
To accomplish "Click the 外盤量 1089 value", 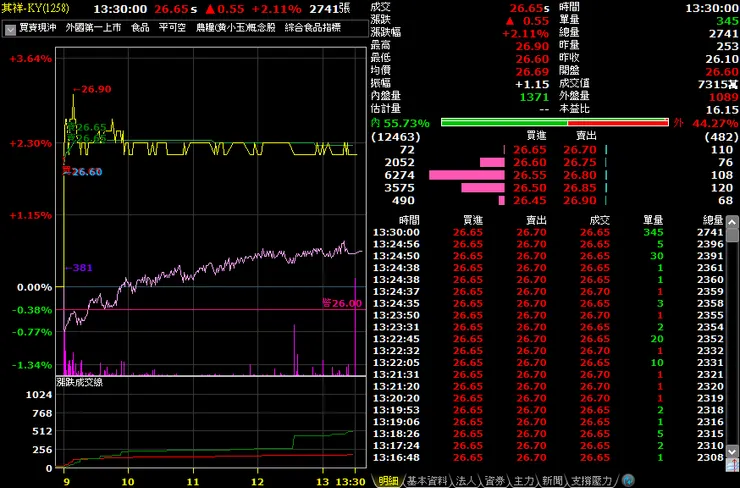I will click(723, 97).
